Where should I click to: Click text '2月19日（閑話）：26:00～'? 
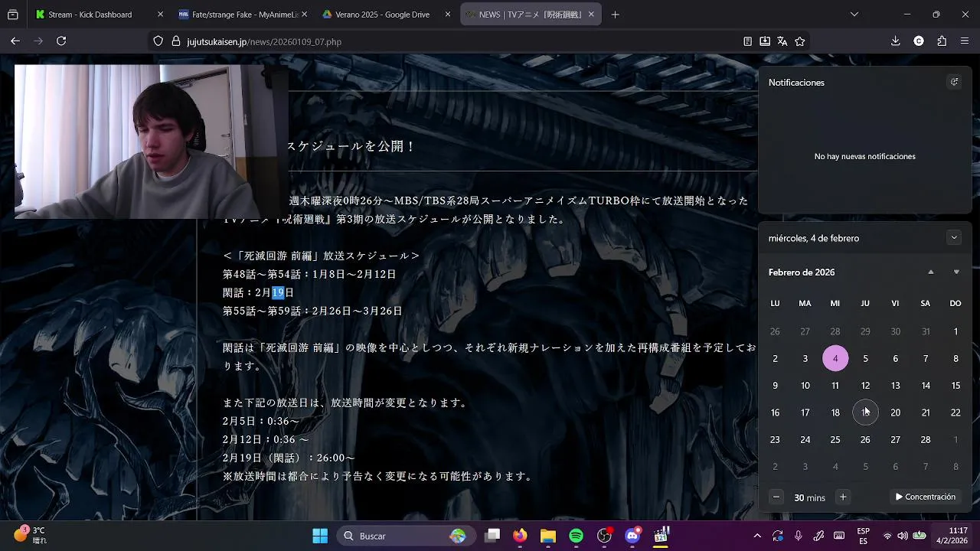(x=289, y=458)
